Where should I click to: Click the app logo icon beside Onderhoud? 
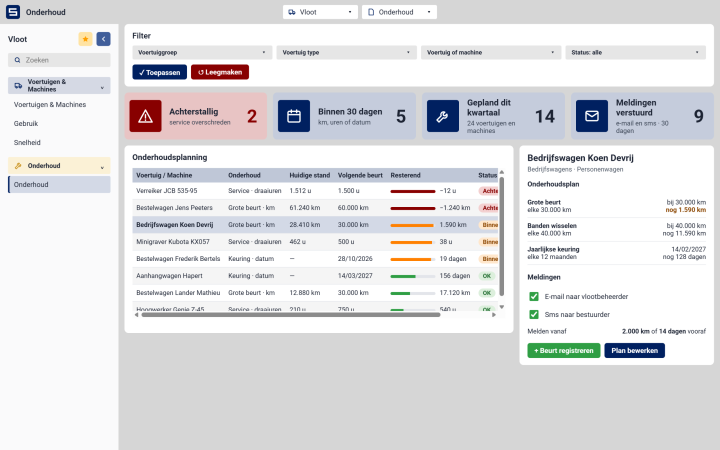[x=13, y=12]
